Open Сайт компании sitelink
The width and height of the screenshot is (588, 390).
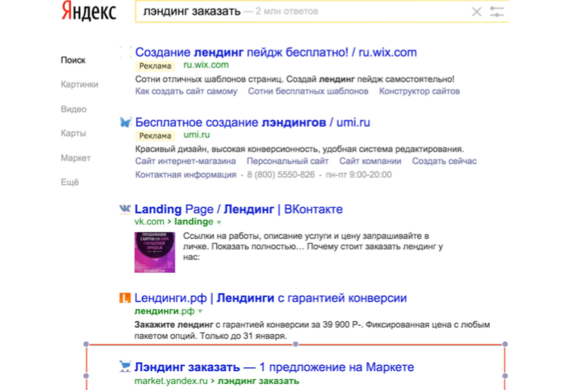tap(370, 161)
